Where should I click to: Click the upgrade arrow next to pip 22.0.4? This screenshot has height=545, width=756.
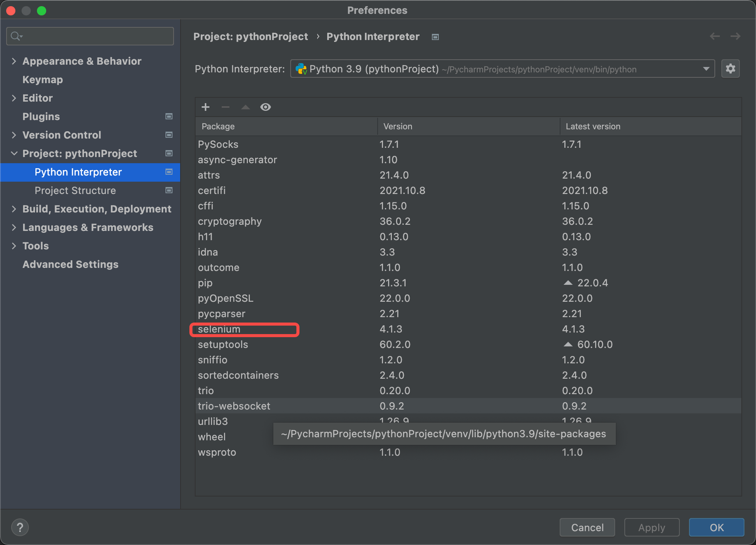coord(568,283)
